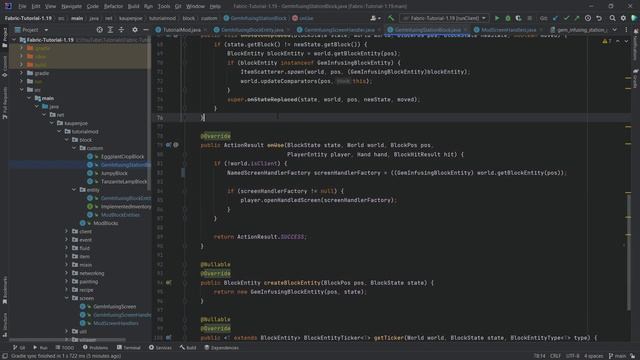
Task: Open GemInfusingScreen in project tree
Action: pos(114,307)
